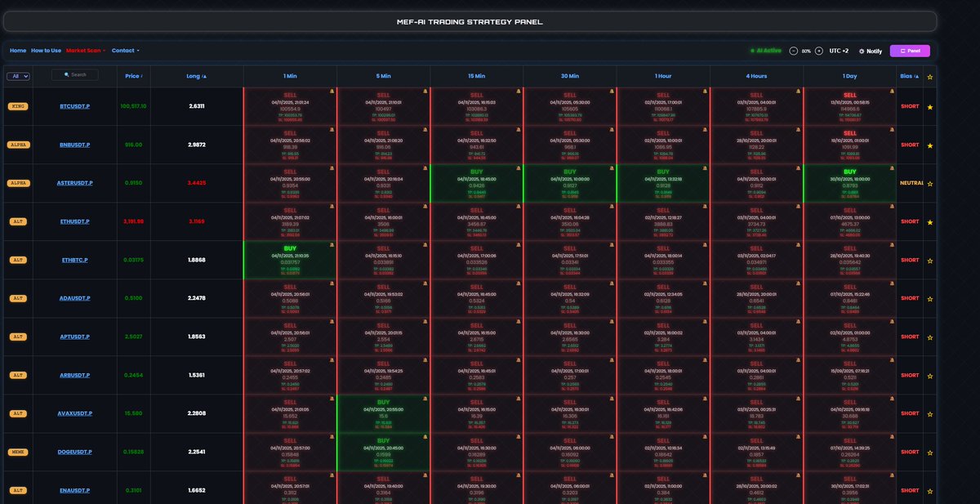Open the All category filter dropdown
The image size is (980, 504).
tap(18, 76)
